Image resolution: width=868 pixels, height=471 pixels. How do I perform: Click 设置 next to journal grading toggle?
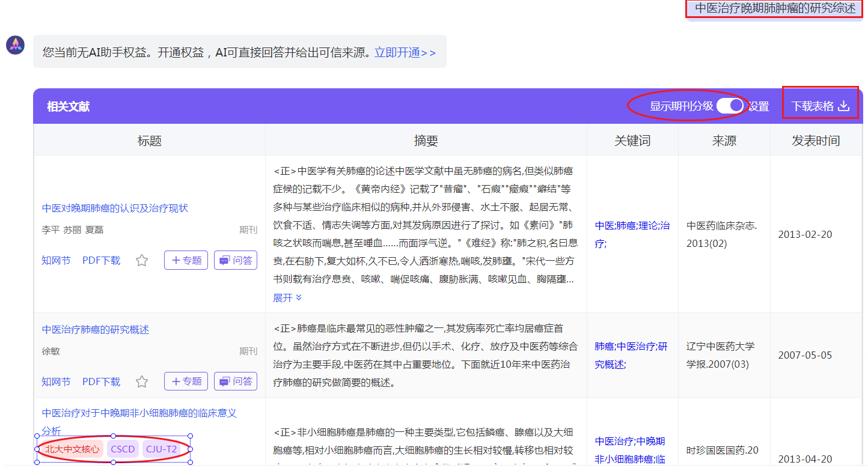pos(759,106)
